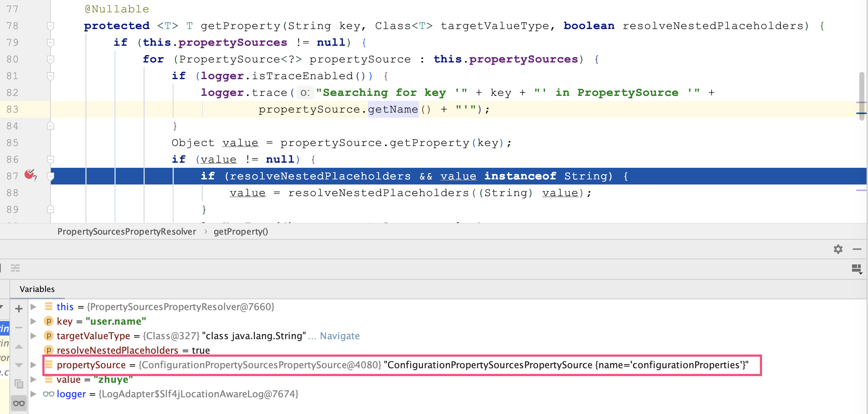
Task: Select the value = "zhuye" variable row
Action: 95,380
